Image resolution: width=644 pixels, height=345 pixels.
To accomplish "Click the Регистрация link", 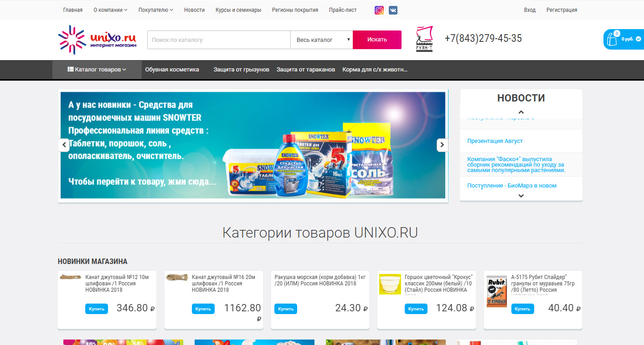I will (x=562, y=10).
